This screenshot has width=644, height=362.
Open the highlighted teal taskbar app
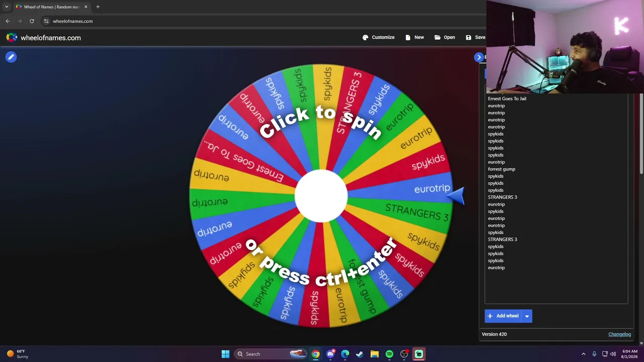click(419, 354)
